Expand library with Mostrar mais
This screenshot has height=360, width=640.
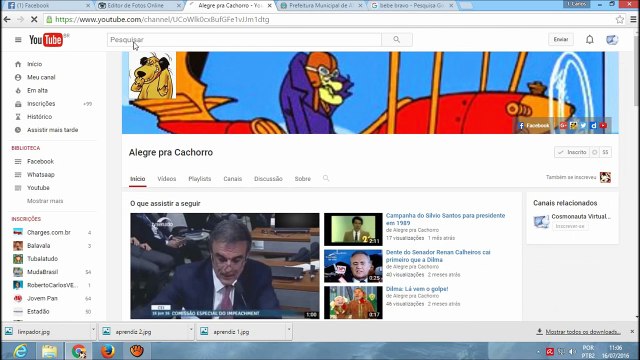(45, 201)
